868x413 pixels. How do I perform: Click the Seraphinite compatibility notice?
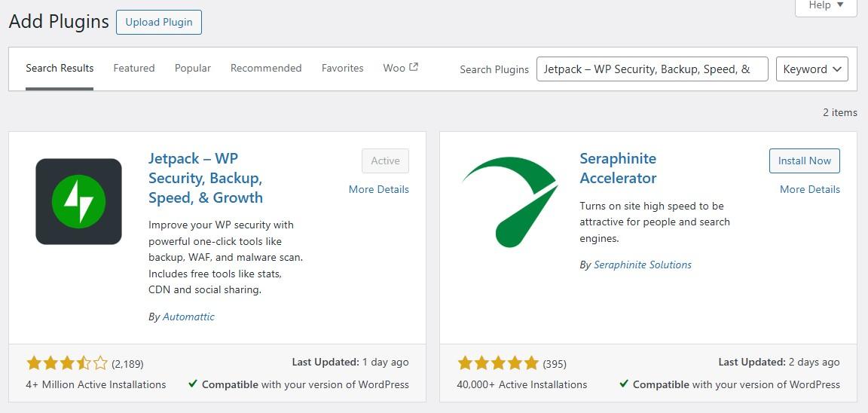tap(729, 384)
